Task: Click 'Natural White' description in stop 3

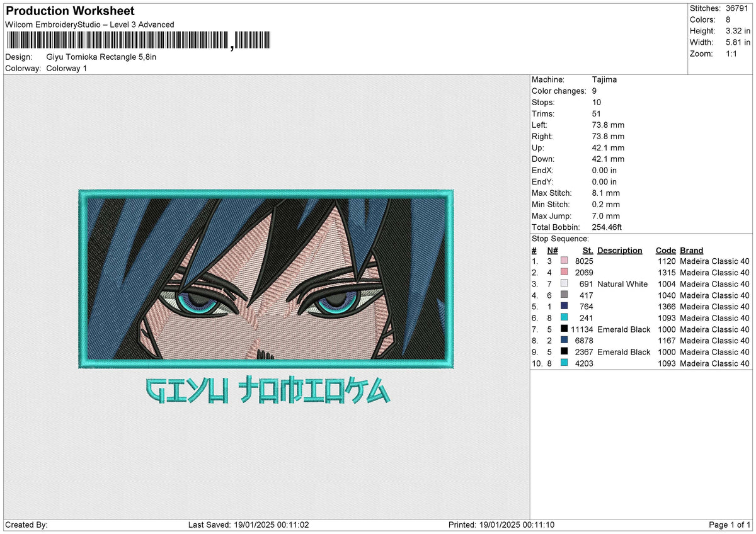Action: coord(622,283)
